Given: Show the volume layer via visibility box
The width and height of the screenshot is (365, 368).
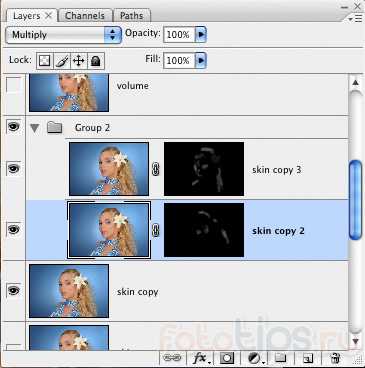Looking at the screenshot, I should click(13, 86).
